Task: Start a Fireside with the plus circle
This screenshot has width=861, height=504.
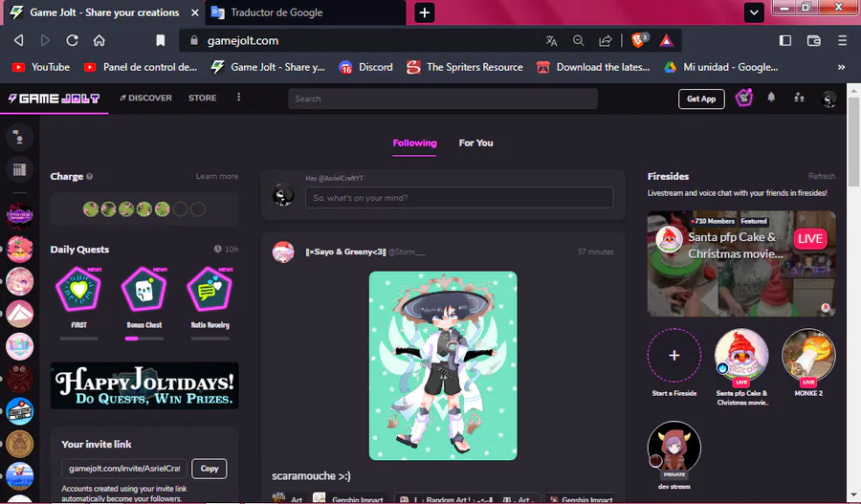Action: (x=674, y=355)
